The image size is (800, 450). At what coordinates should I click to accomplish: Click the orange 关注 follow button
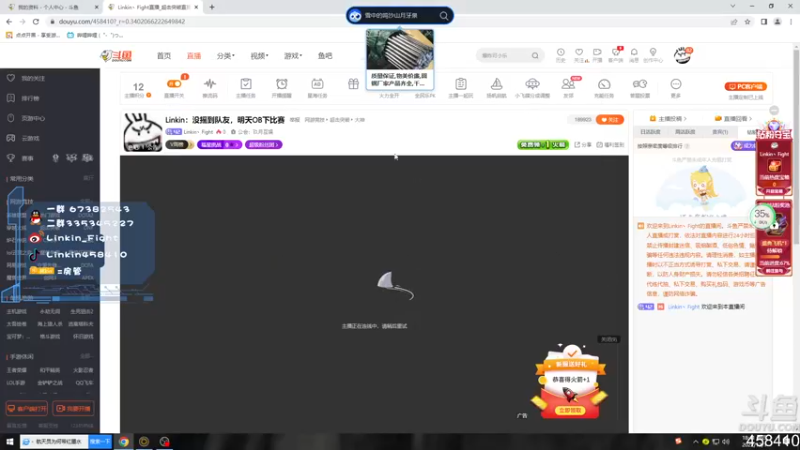click(610, 119)
